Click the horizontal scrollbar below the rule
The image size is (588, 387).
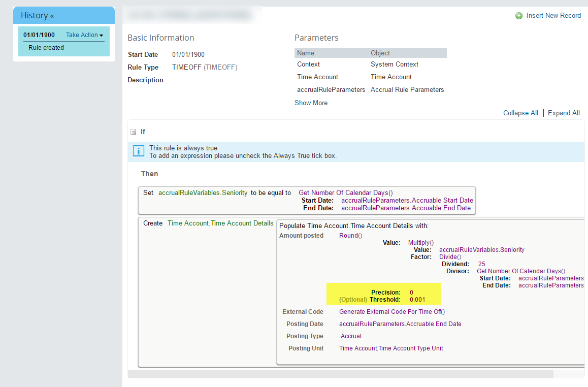[x=341, y=374]
